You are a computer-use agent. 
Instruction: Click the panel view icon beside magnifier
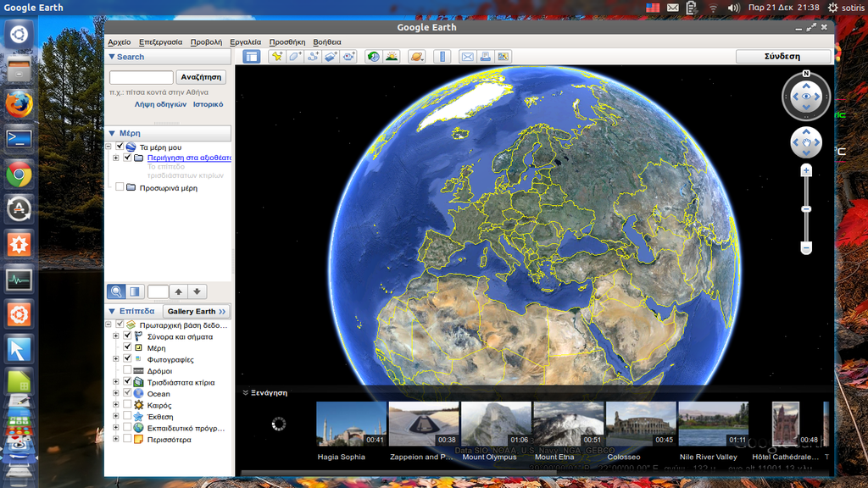click(x=135, y=291)
